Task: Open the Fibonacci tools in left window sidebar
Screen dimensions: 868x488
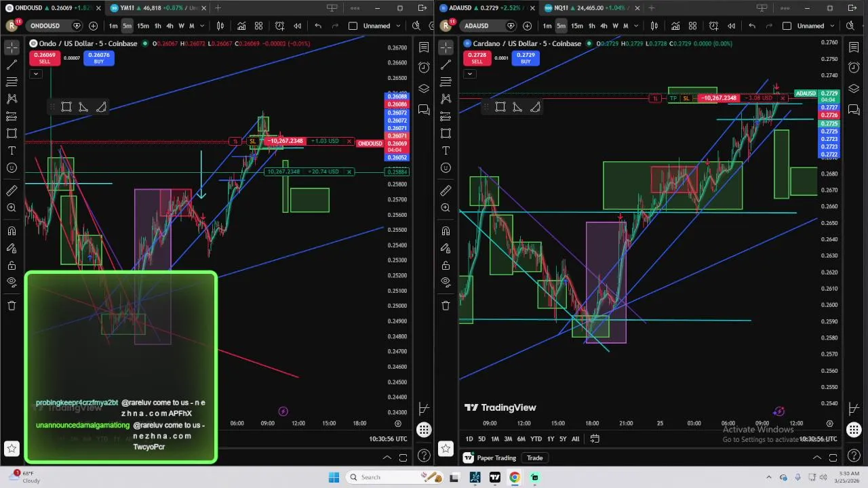Action: [x=12, y=82]
